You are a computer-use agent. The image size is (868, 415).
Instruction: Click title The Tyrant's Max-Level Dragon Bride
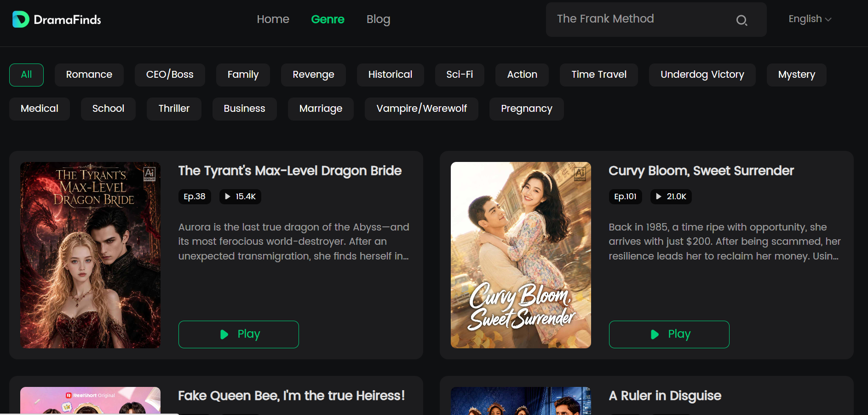(x=290, y=171)
